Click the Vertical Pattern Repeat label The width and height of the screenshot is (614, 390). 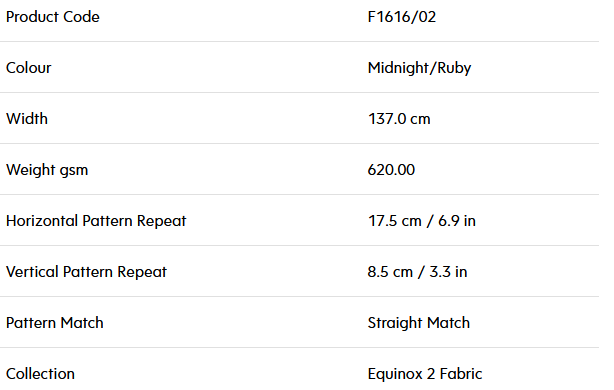(x=86, y=272)
